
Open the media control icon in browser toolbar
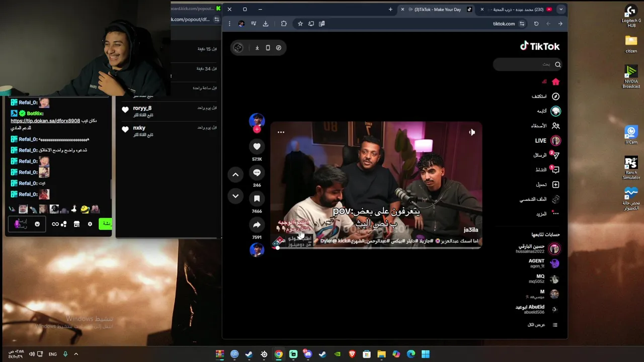pos(254,24)
